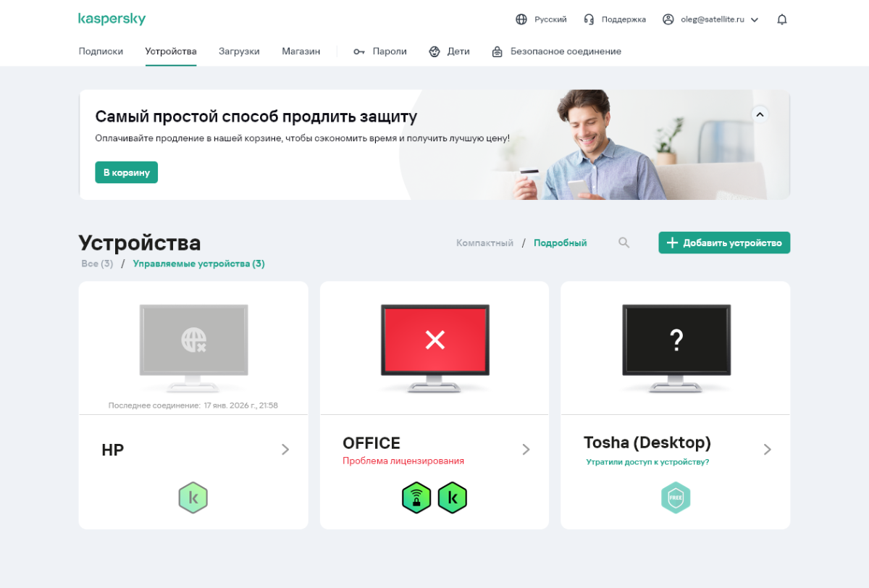Image resolution: width=869 pixels, height=588 pixels.
Task: Click the red OFFICE monitor image
Action: coord(434,348)
